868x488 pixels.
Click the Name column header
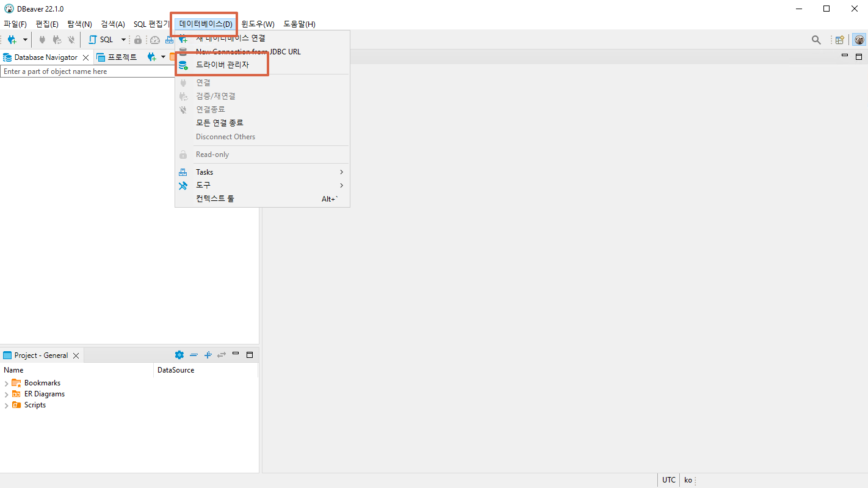(77, 370)
